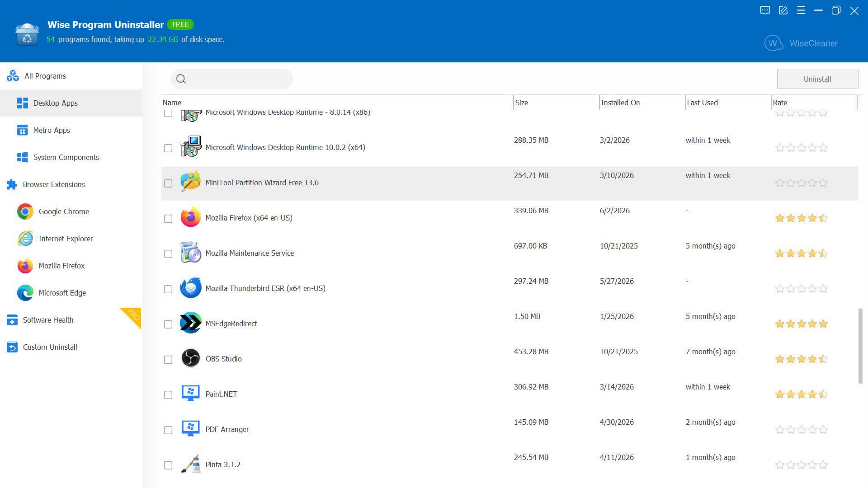Click the Google Chrome icon in sidebar
Screen dimensions: 868x488
coord(25,211)
